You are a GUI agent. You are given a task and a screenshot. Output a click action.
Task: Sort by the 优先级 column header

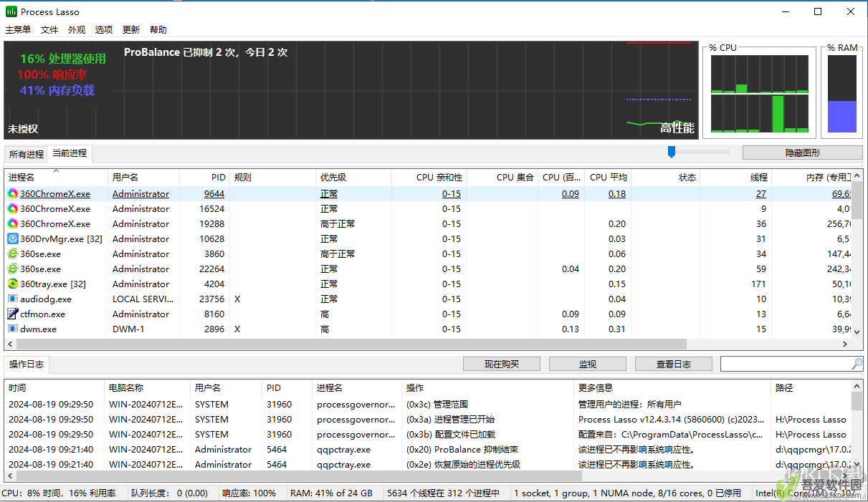click(x=353, y=177)
